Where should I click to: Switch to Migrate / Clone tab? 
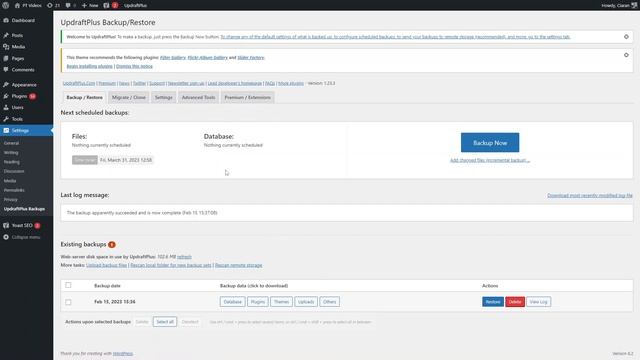point(129,98)
